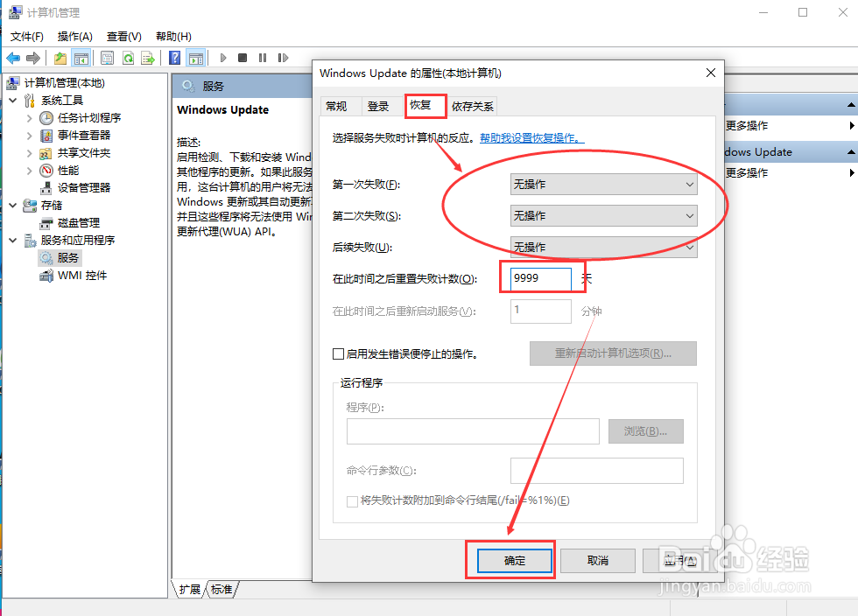
Task: Switch to the 常规 tab
Action: (336, 106)
